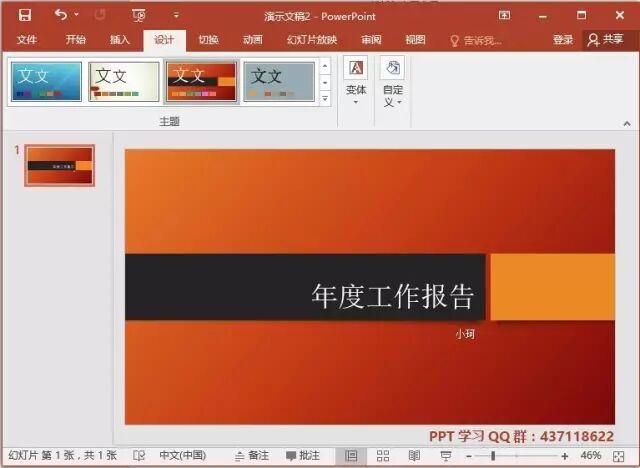Open the 视图 tab

pyautogui.click(x=416, y=40)
